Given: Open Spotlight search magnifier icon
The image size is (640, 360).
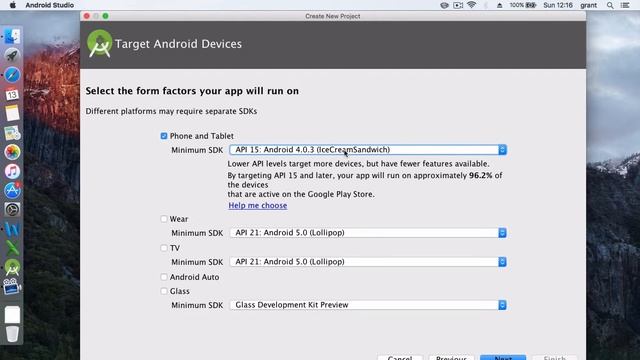Looking at the screenshot, I should click(610, 5).
